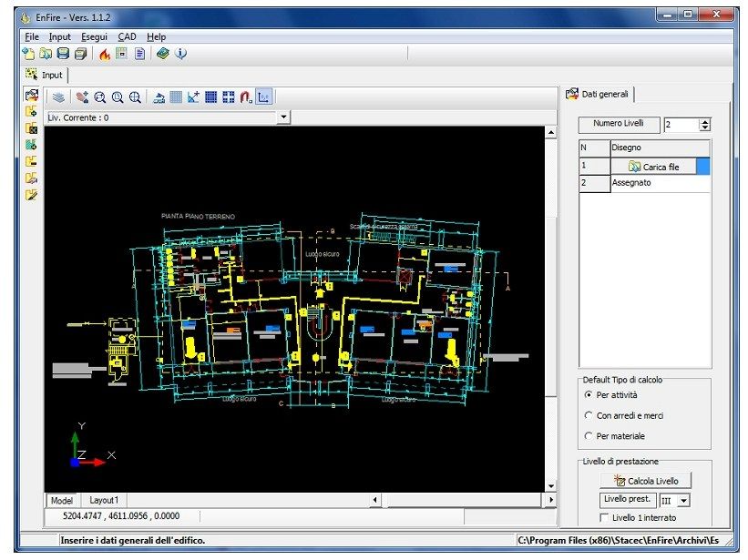
Task: Open the Liv. Corrente dropdown arrow
Action: 284,117
